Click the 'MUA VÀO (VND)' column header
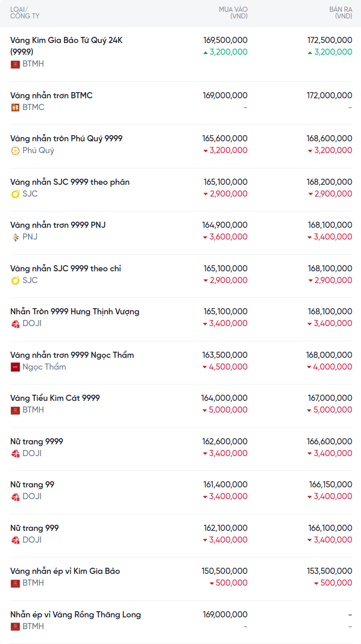The height and width of the screenshot is (644, 361). 233,13
